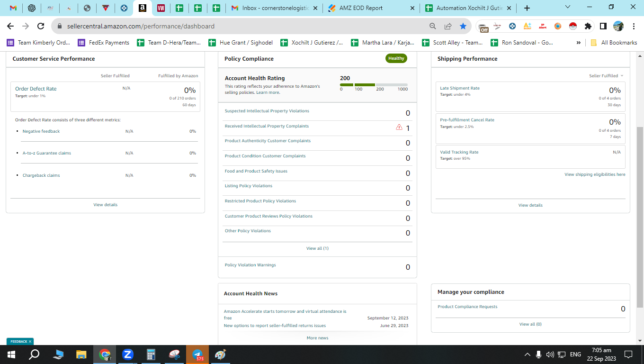The image size is (644, 364).
Task: Open the Zoom app on the taskbar
Action: [x=127, y=355]
